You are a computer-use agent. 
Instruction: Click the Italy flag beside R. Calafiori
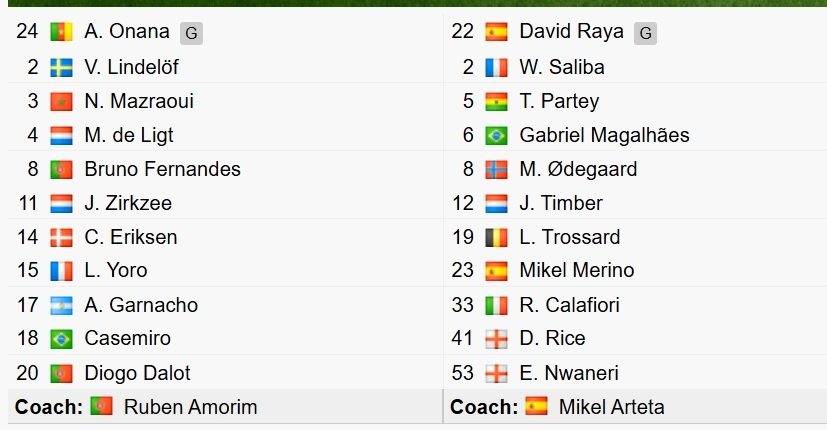click(x=496, y=305)
